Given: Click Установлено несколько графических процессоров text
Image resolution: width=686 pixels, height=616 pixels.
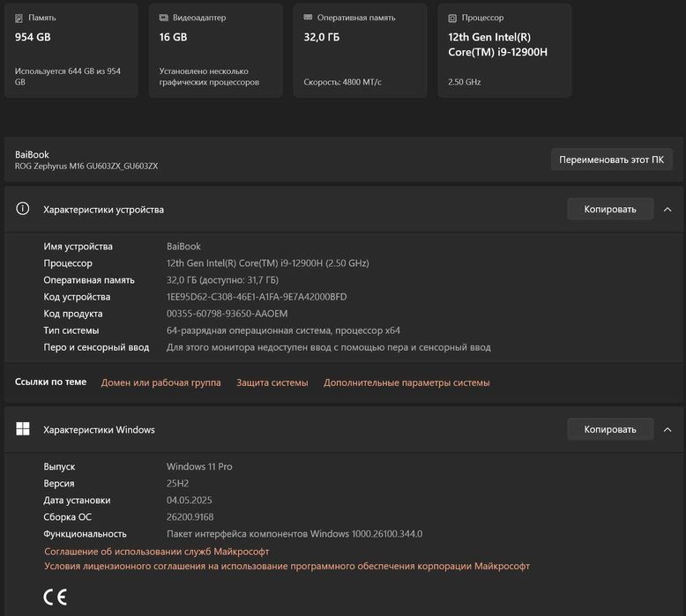Looking at the screenshot, I should (x=209, y=77).
